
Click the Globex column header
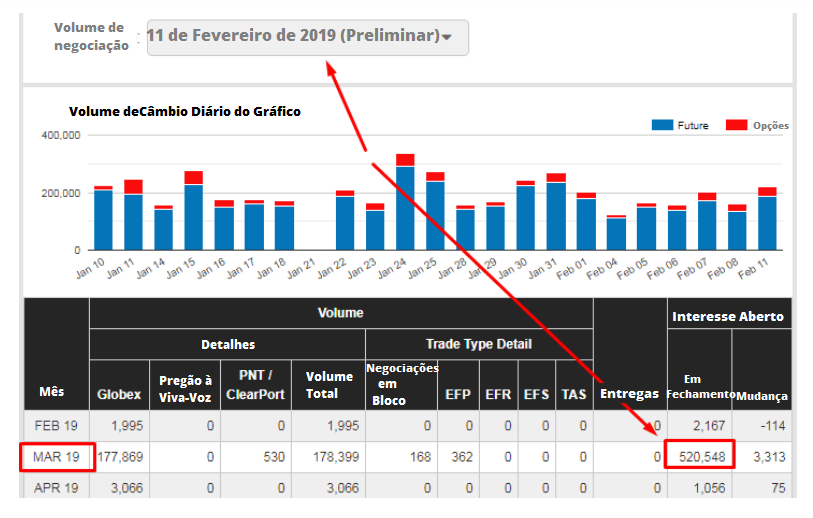tap(119, 394)
